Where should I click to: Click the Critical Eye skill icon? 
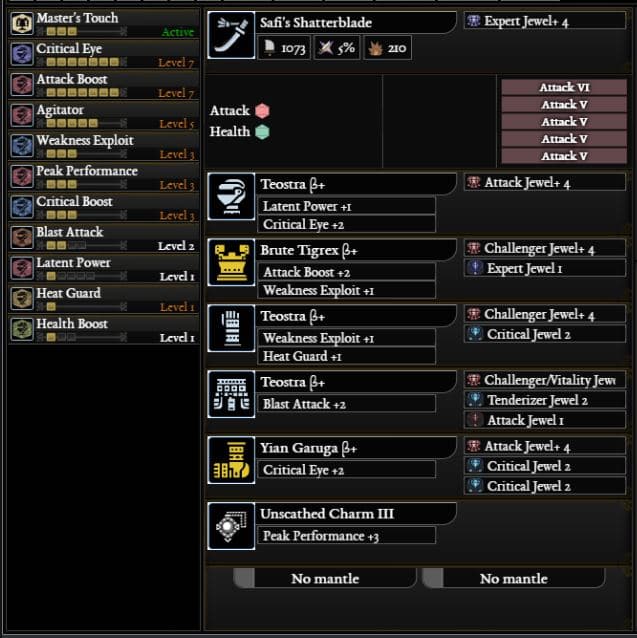coord(22,54)
